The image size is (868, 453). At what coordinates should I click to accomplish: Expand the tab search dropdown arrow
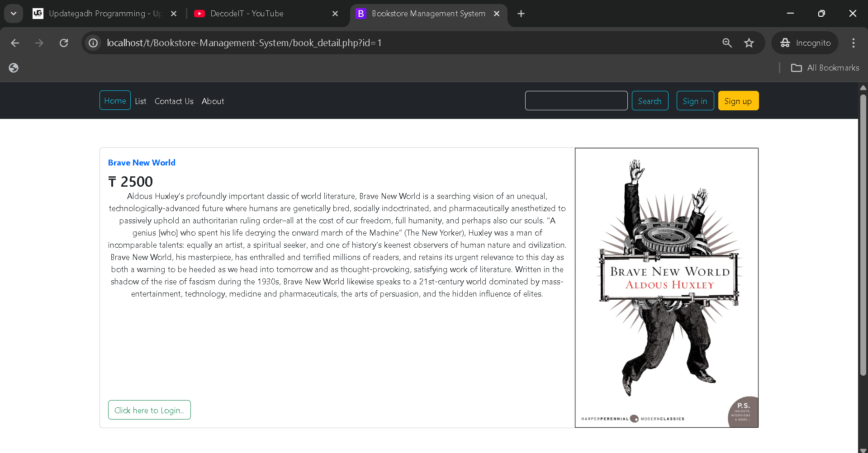[14, 14]
